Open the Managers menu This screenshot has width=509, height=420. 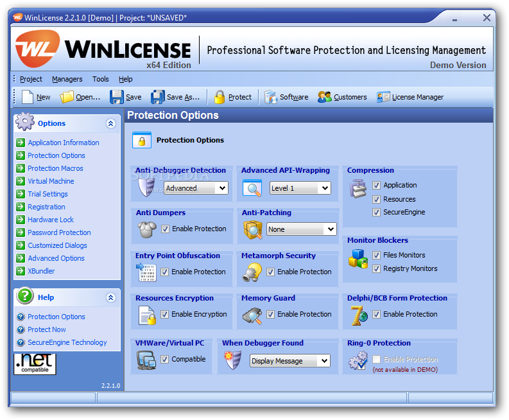pos(67,79)
